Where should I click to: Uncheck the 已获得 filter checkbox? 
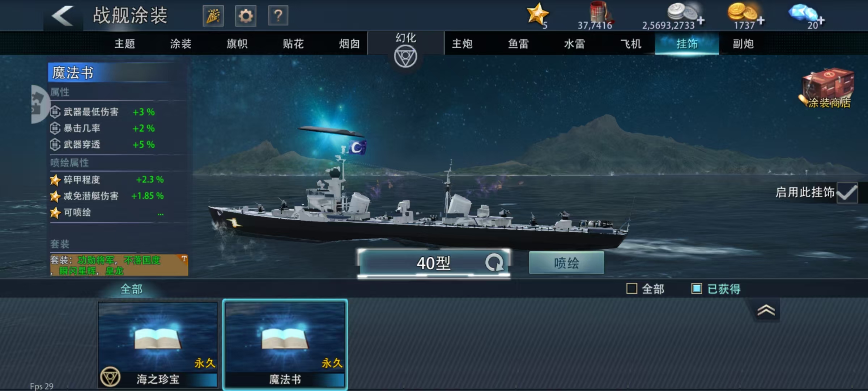(697, 289)
